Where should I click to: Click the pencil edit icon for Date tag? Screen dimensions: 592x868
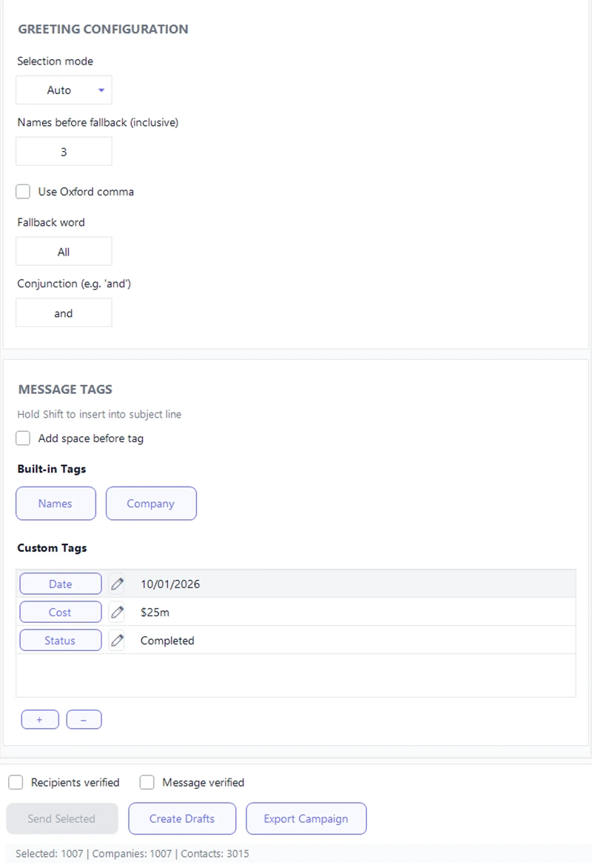point(117,584)
